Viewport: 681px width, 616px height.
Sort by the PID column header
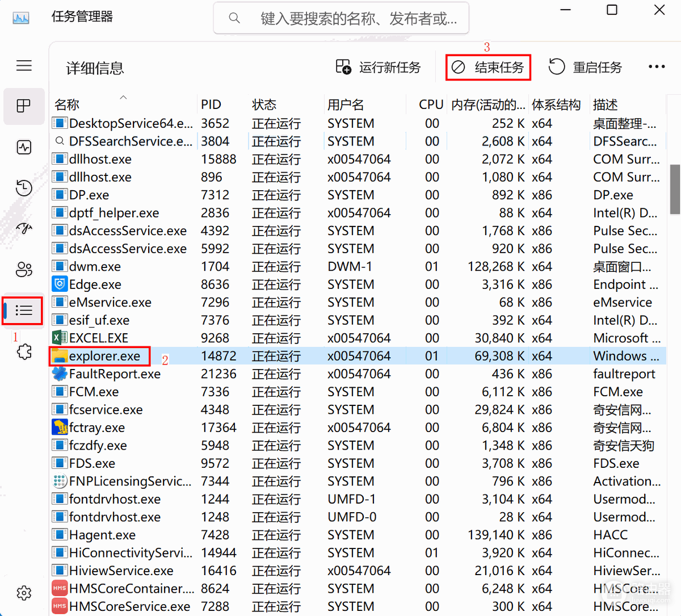pyautogui.click(x=211, y=104)
